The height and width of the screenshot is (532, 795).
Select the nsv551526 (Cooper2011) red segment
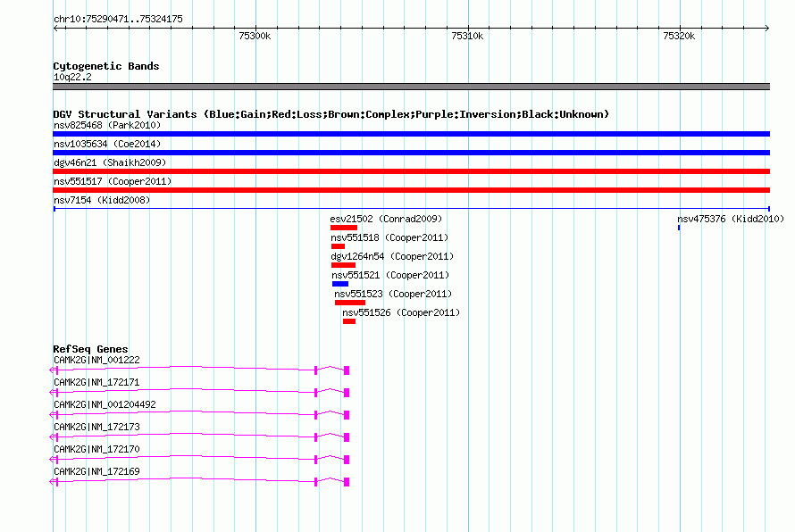pyautogui.click(x=349, y=321)
